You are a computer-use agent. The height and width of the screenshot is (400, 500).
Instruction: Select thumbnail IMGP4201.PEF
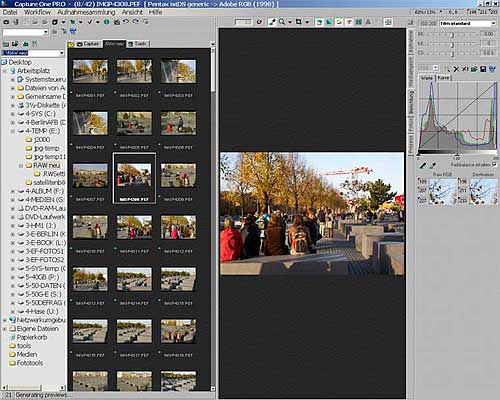click(x=90, y=71)
